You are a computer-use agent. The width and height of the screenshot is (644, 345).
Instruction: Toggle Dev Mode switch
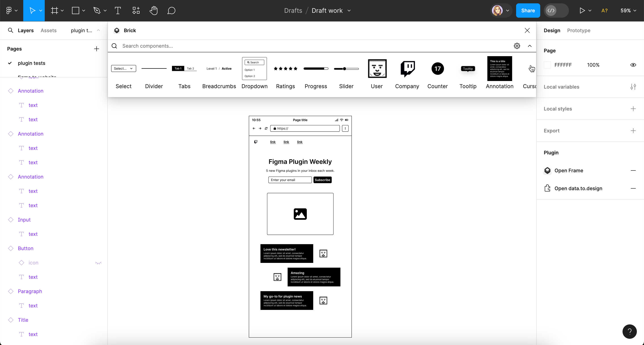coord(556,11)
